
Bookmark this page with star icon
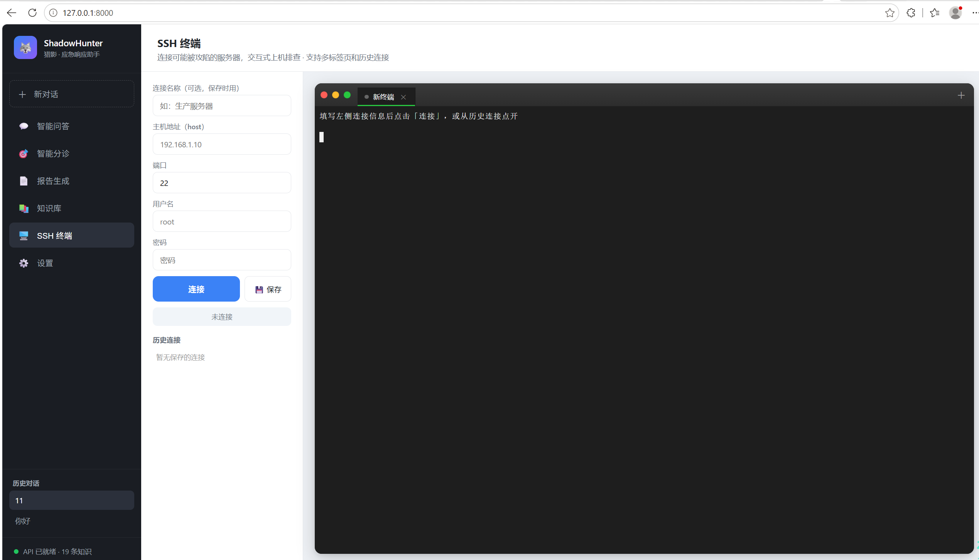pos(890,13)
